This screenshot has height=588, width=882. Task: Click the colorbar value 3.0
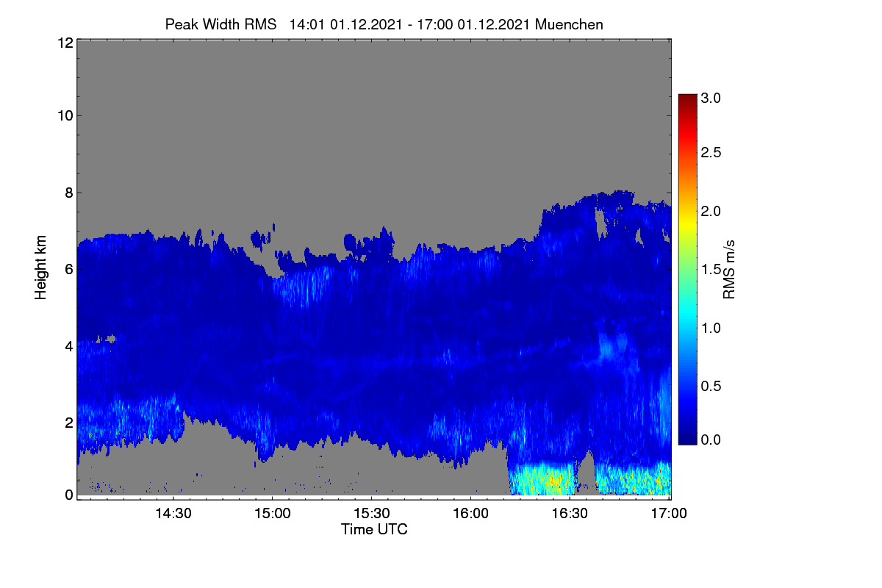[x=711, y=98]
